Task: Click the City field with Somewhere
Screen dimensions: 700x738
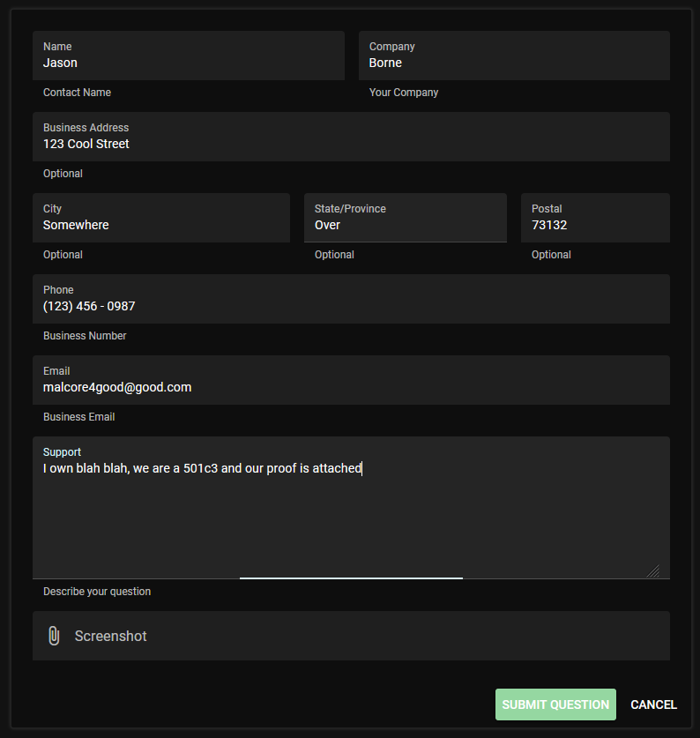Action: [x=161, y=218]
